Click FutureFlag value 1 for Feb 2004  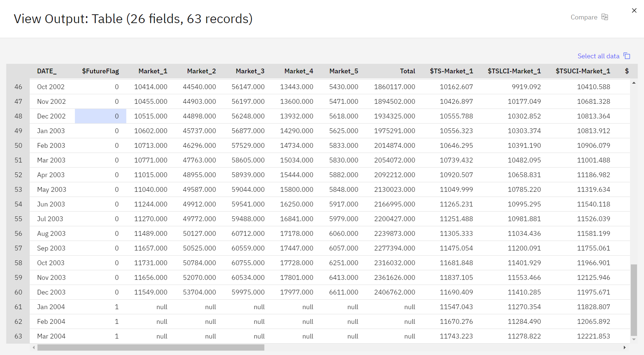[117, 322]
